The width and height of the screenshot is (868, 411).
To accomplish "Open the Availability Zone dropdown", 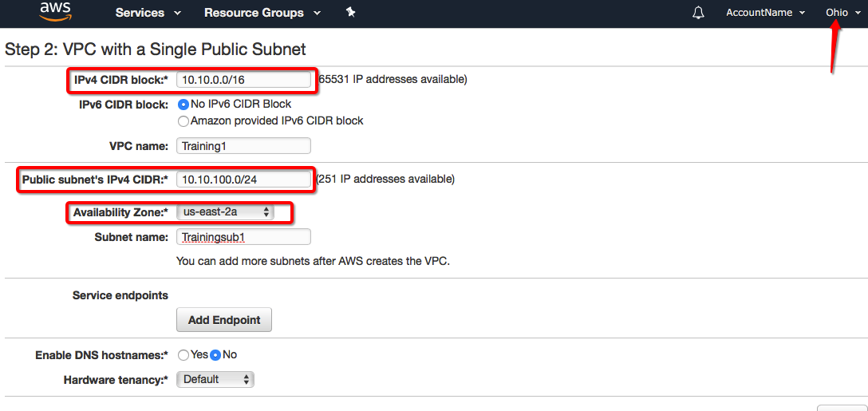I will [x=225, y=212].
